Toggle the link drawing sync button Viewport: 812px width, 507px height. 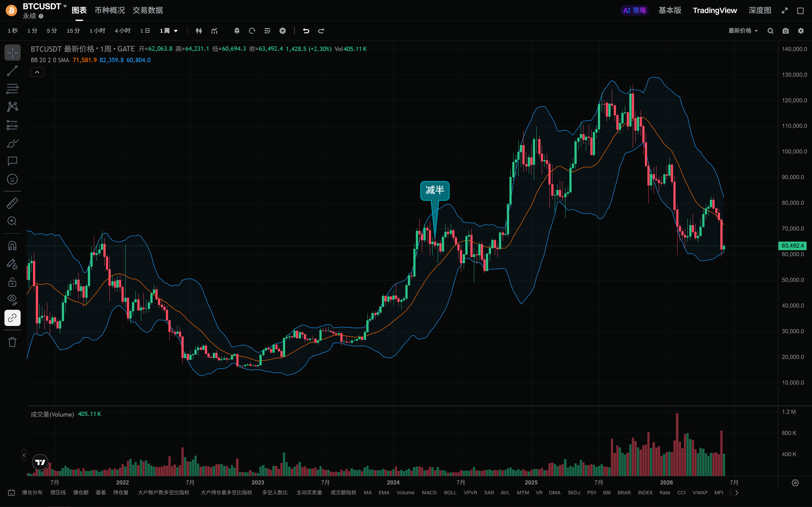(12, 317)
